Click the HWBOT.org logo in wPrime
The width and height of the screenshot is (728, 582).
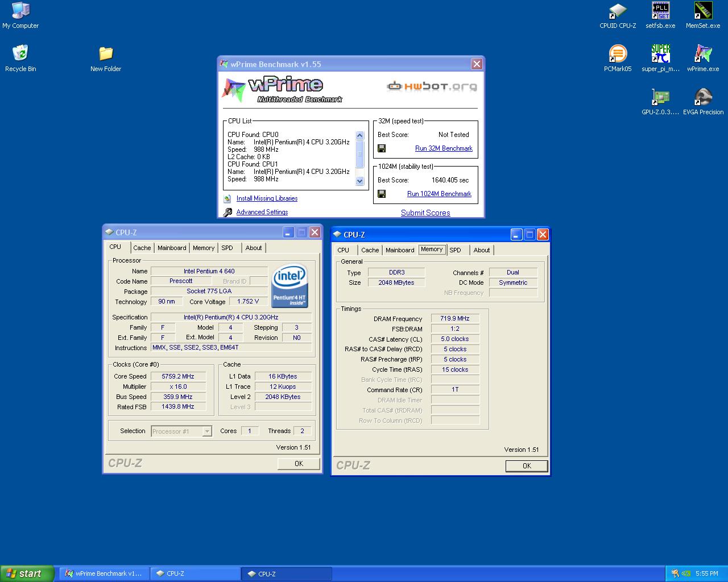(432, 86)
